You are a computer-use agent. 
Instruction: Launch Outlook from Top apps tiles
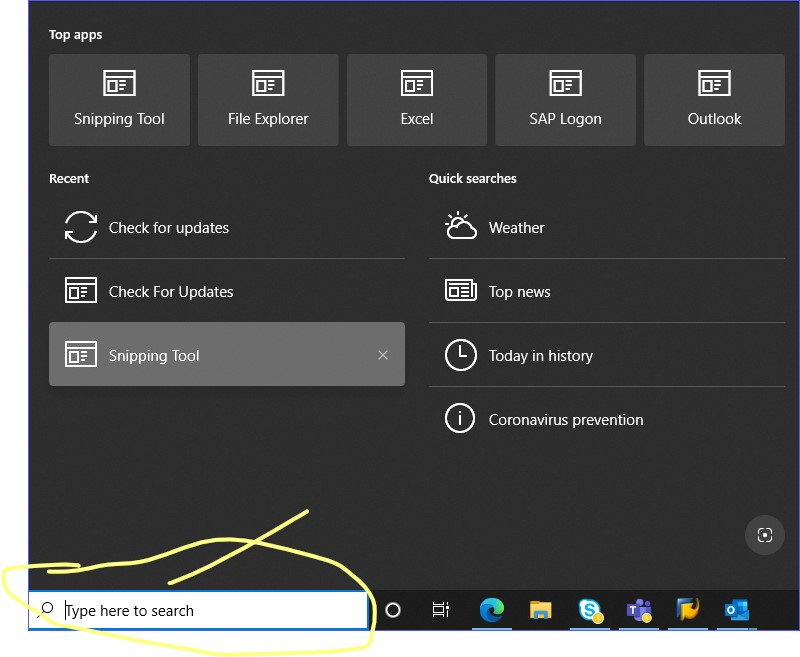pyautogui.click(x=714, y=100)
